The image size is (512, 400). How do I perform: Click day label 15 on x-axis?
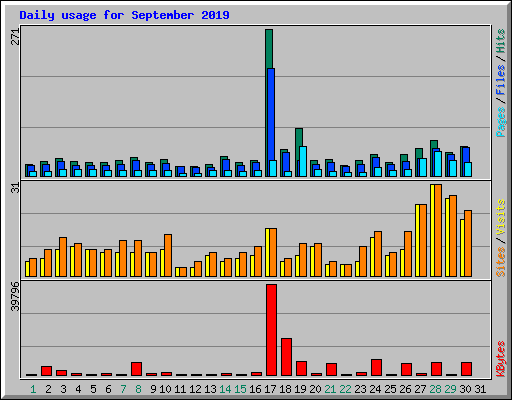pos(240,389)
